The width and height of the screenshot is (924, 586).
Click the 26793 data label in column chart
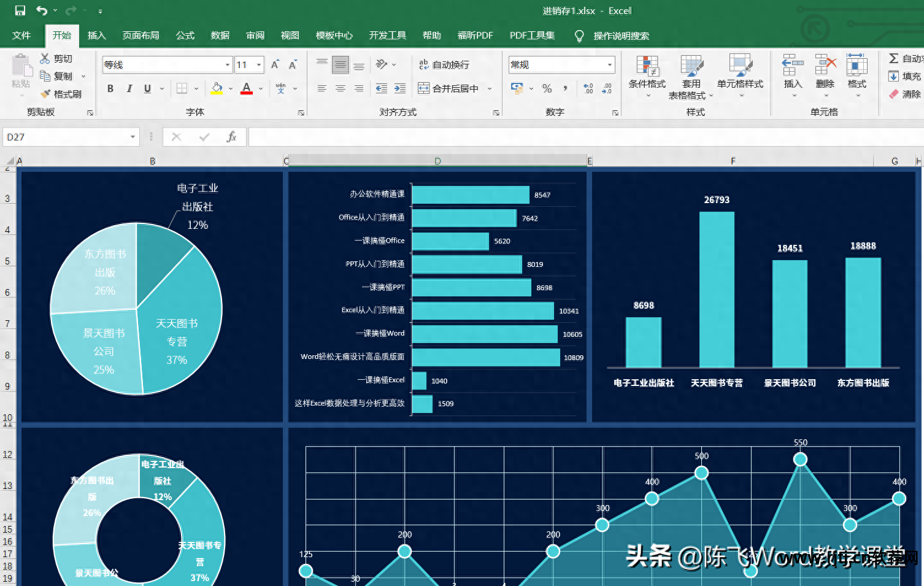(x=717, y=200)
